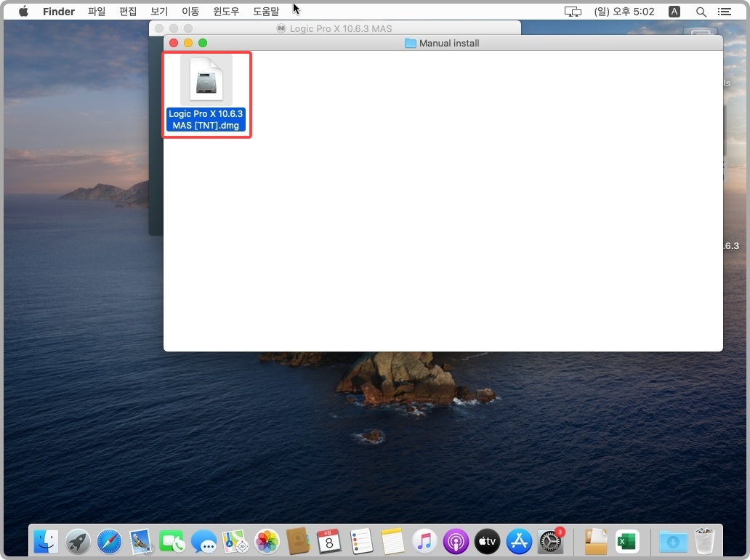Open Music from the Dock
Viewport: 750px width, 560px height.
424,542
